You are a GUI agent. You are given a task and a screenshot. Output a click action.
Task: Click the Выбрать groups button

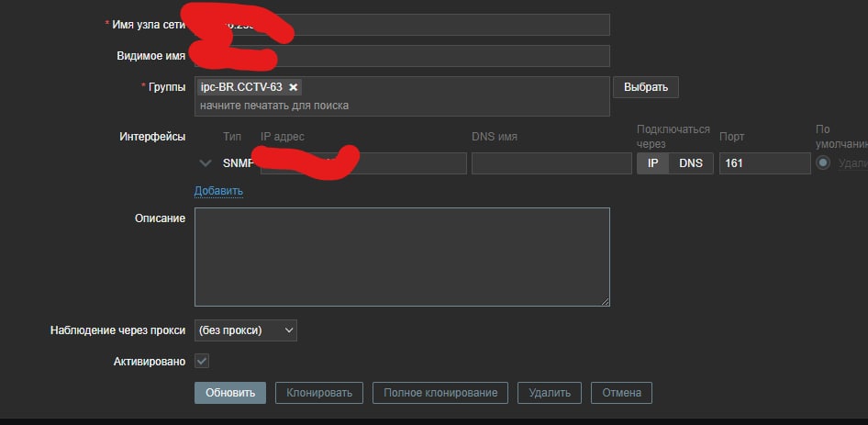pyautogui.click(x=646, y=87)
